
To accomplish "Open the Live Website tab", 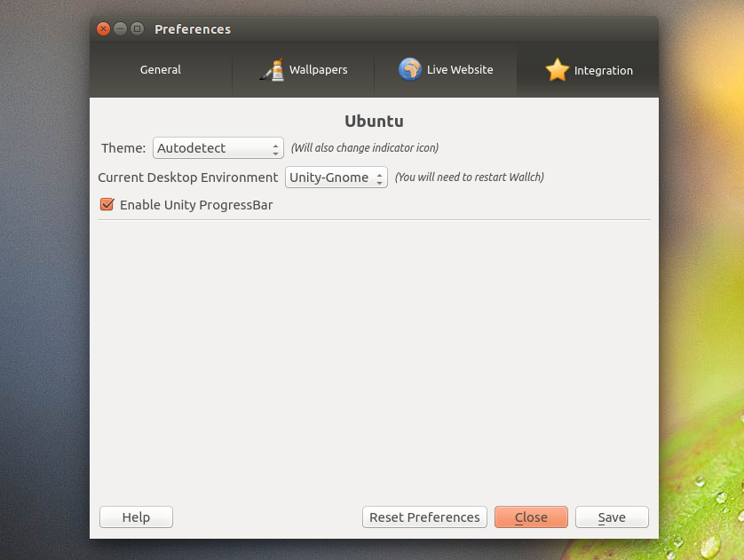I will tap(446, 70).
